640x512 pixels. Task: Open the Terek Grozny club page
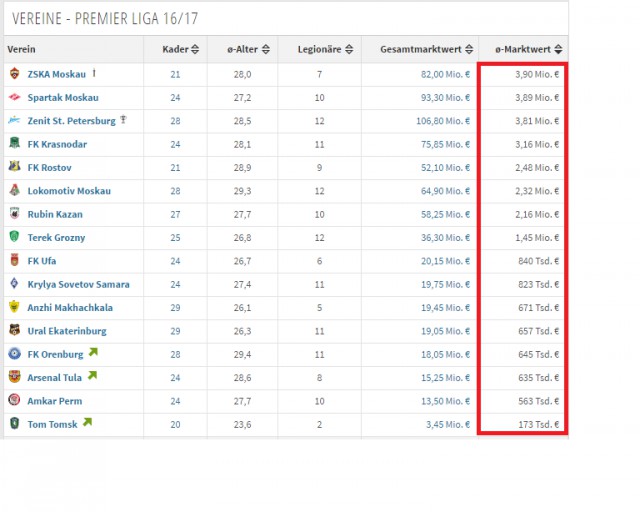56,237
